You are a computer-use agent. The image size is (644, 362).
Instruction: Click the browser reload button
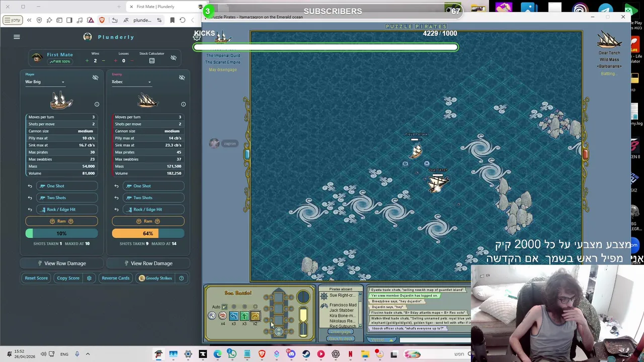point(183,20)
